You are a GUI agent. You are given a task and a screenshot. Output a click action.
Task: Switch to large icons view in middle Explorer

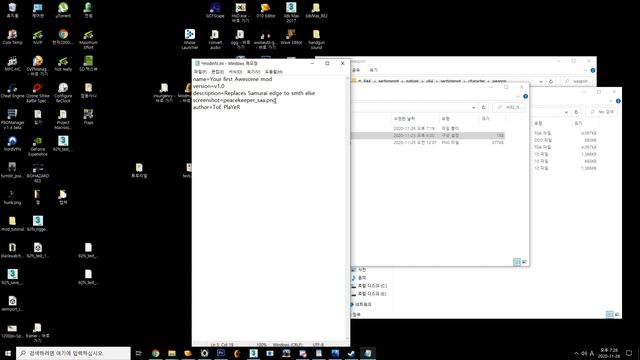point(524,262)
